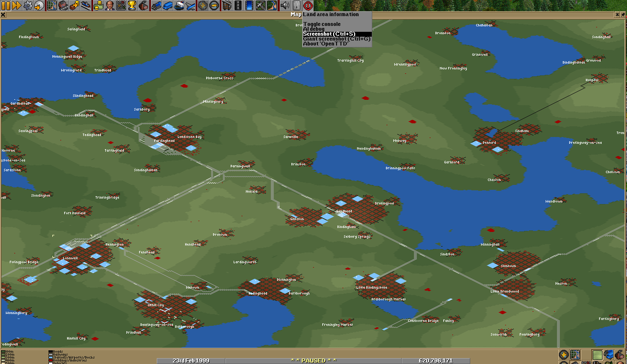
Task: Open the game options gear icon
Action: [x=27, y=5]
